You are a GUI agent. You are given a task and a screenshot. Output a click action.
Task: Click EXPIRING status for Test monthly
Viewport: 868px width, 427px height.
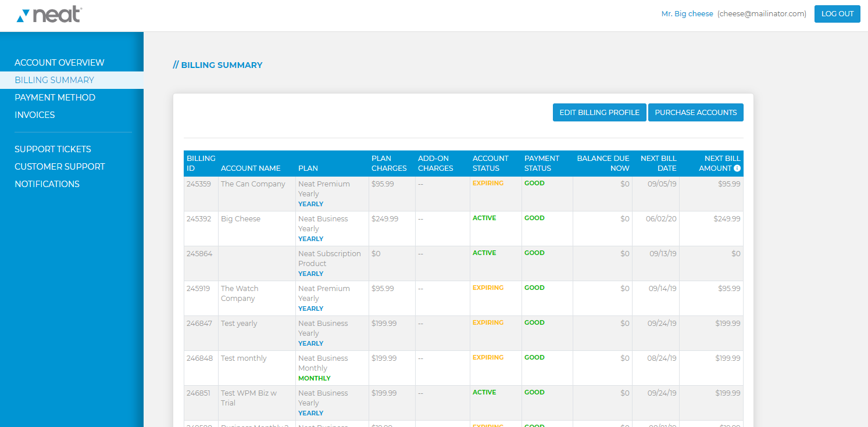[x=488, y=357]
